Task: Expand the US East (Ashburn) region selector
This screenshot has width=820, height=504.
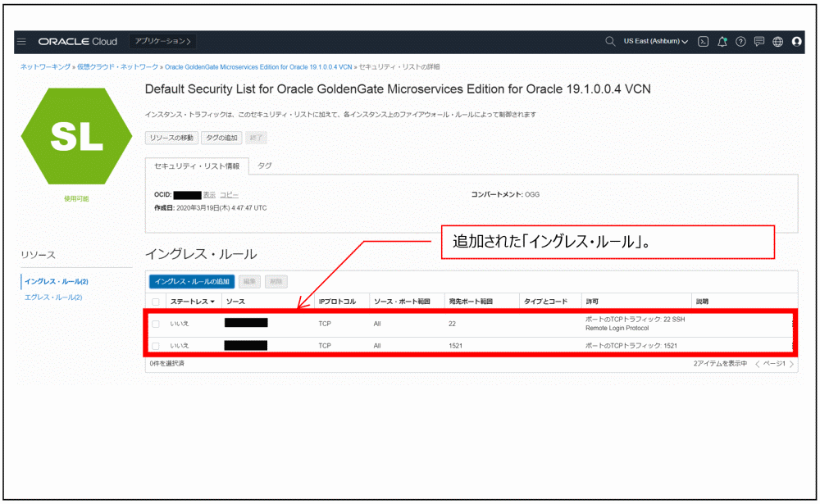Action: (655, 41)
